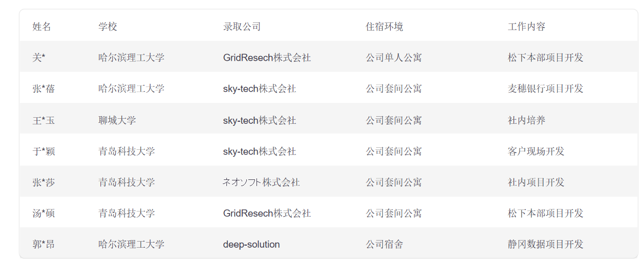The height and width of the screenshot is (264, 644).
Task: Select the ネオソフト株式会社 company cell
Action: (x=261, y=182)
